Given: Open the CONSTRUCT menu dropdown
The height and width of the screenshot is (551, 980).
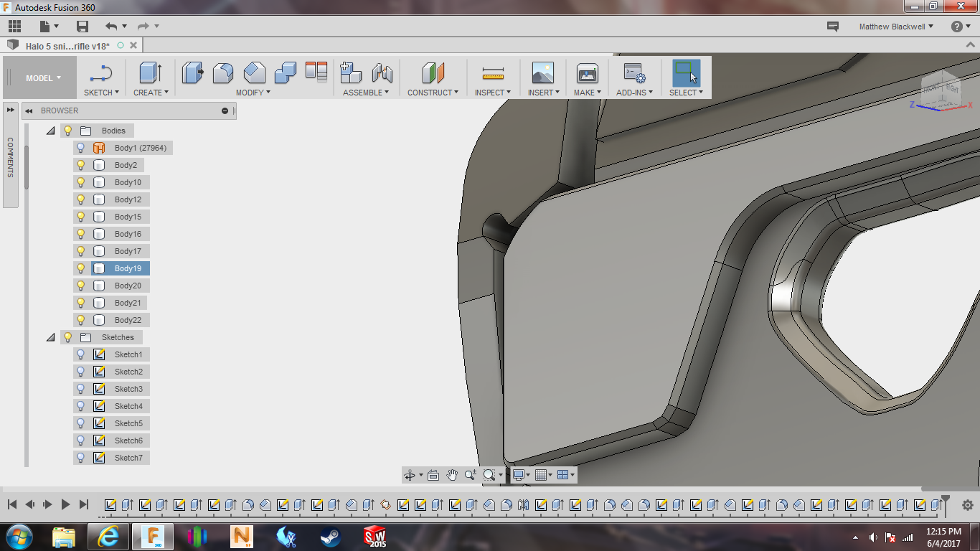Looking at the screenshot, I should 433,93.
